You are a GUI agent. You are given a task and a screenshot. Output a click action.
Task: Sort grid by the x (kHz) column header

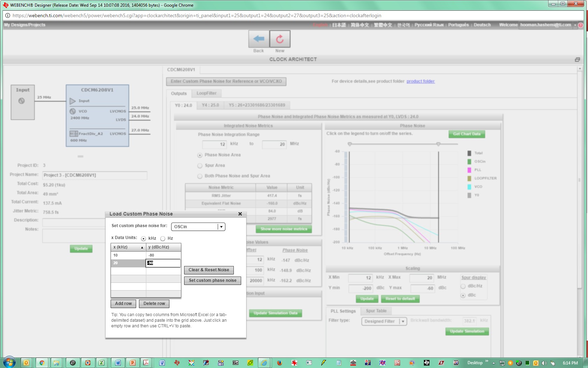[x=128, y=247]
